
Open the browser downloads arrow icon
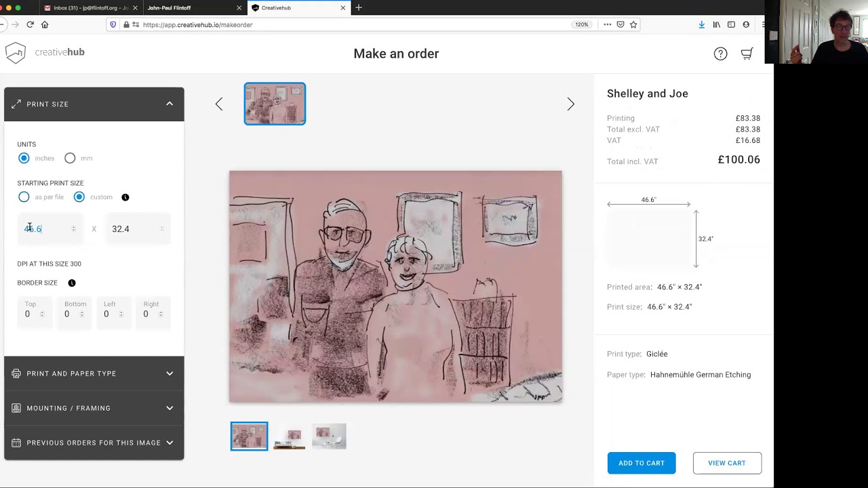701,24
